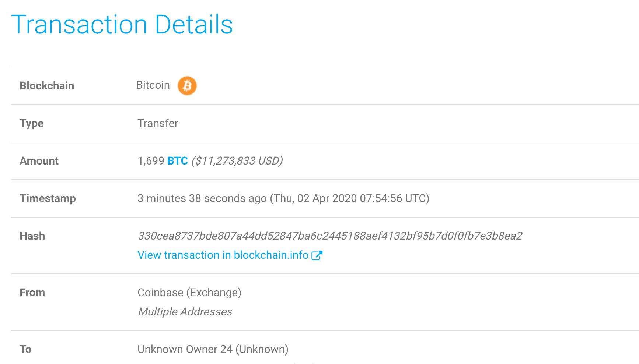Viewport: 639px width, 364px height.
Task: Click the blue BTC currency link
Action: [178, 161]
